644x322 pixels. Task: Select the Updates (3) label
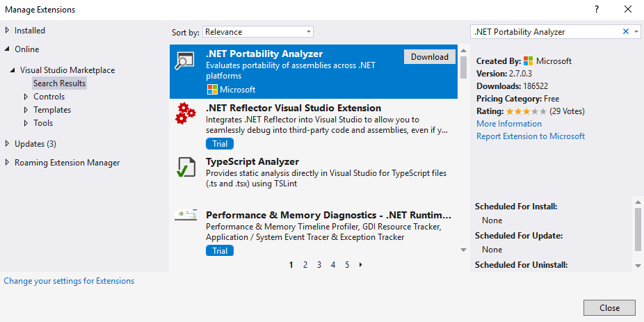tap(35, 144)
